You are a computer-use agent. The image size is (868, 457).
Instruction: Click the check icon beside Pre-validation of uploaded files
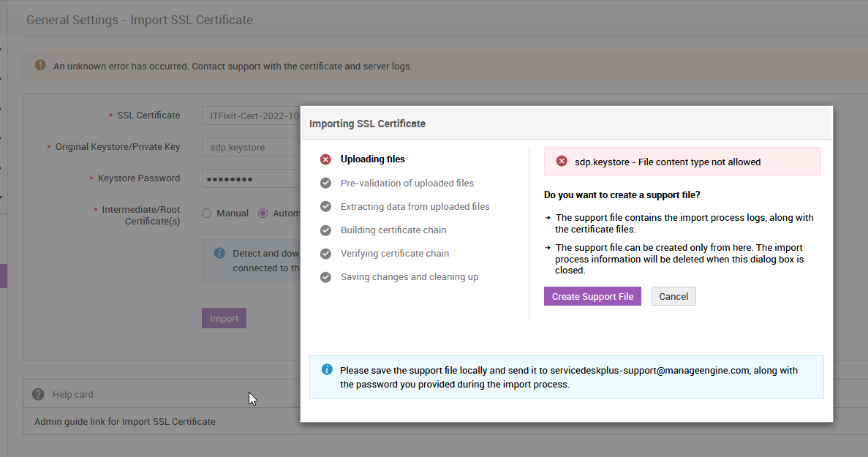(x=325, y=183)
